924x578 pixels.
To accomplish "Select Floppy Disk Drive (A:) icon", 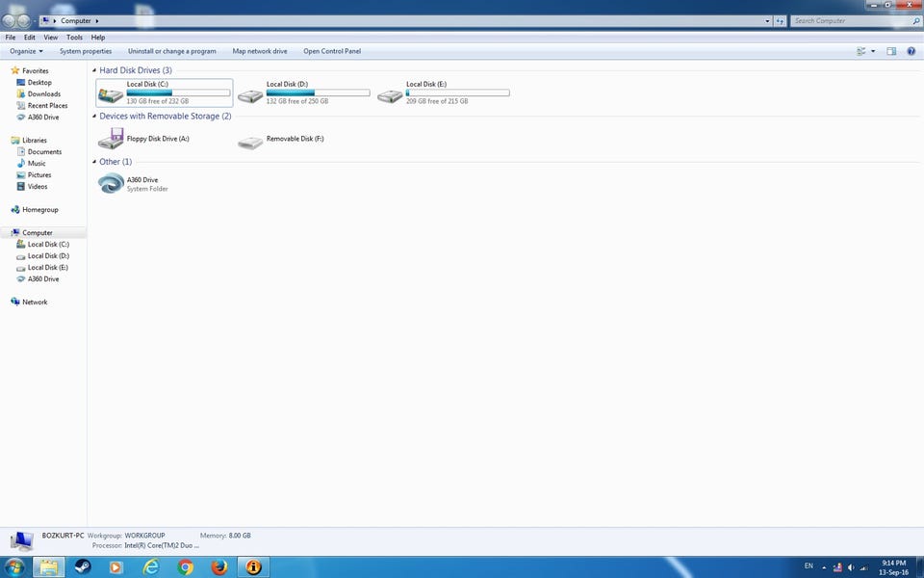I will tap(110, 139).
